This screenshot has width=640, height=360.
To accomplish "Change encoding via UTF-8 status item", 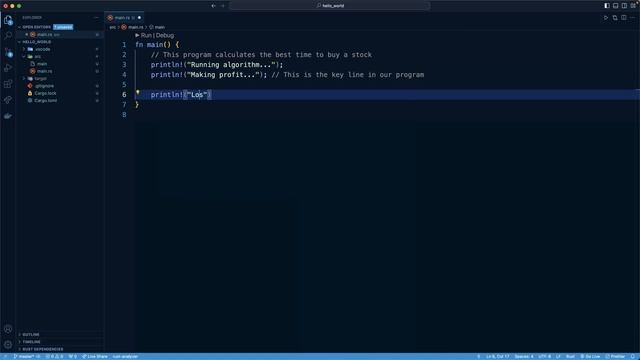I will 544,356.
